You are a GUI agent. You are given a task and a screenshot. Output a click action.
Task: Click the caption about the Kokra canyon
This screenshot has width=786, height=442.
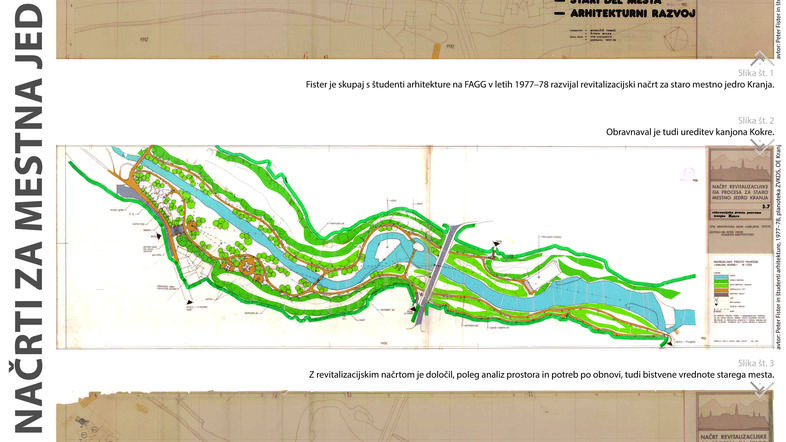point(690,132)
